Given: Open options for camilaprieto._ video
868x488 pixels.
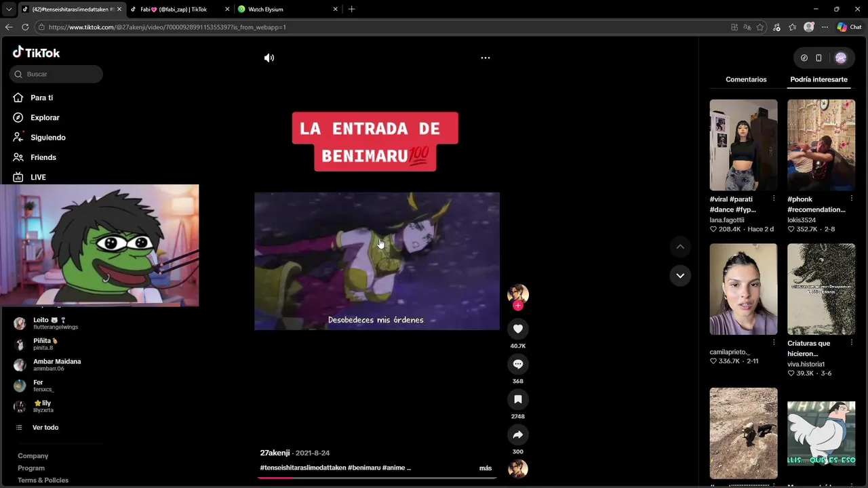Looking at the screenshot, I should point(774,343).
